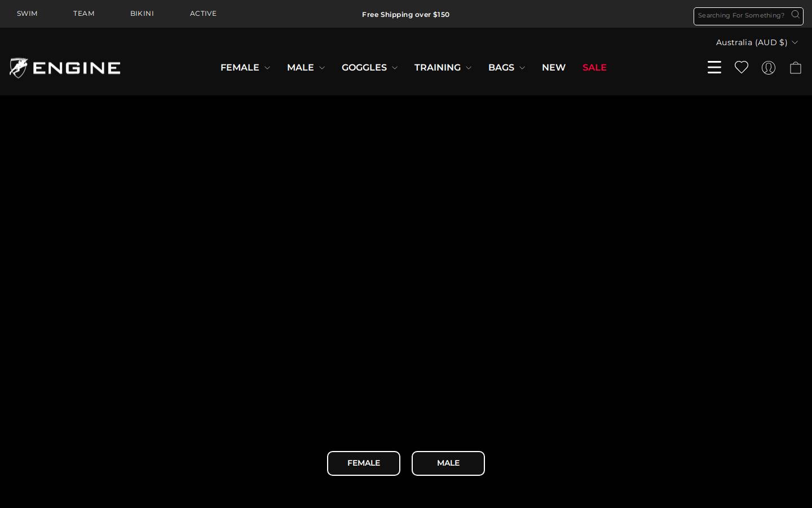
Task: Open the shopping bag cart icon
Action: pyautogui.click(x=796, y=68)
